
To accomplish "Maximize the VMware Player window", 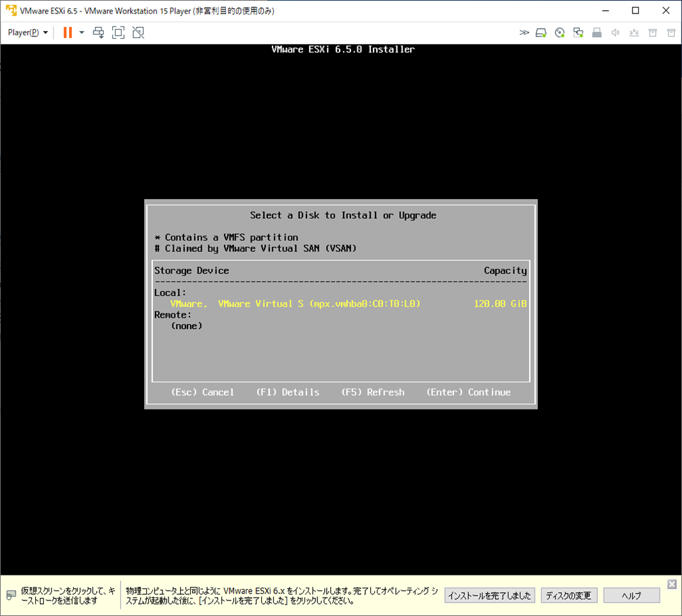I will (635, 10).
